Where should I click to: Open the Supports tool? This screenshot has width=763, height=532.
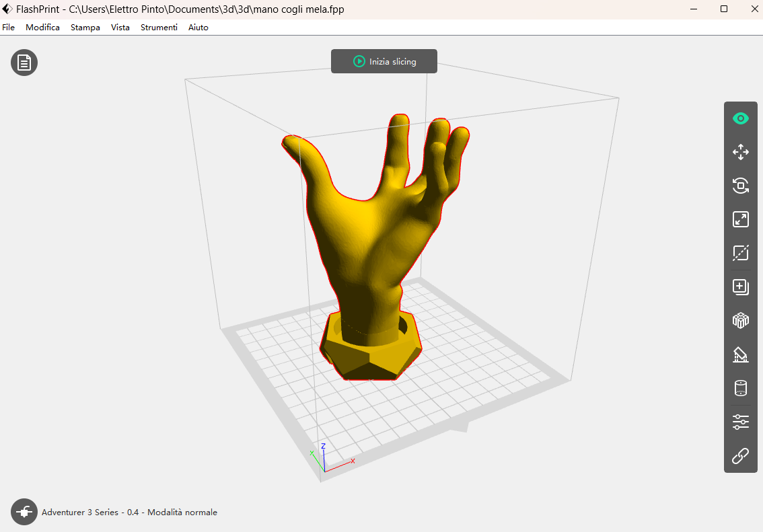tap(740, 354)
